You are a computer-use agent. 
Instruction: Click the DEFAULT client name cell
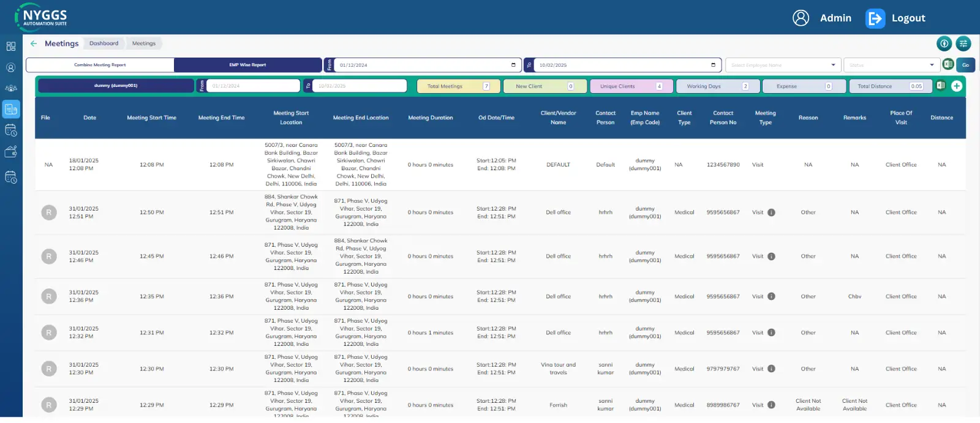(559, 165)
